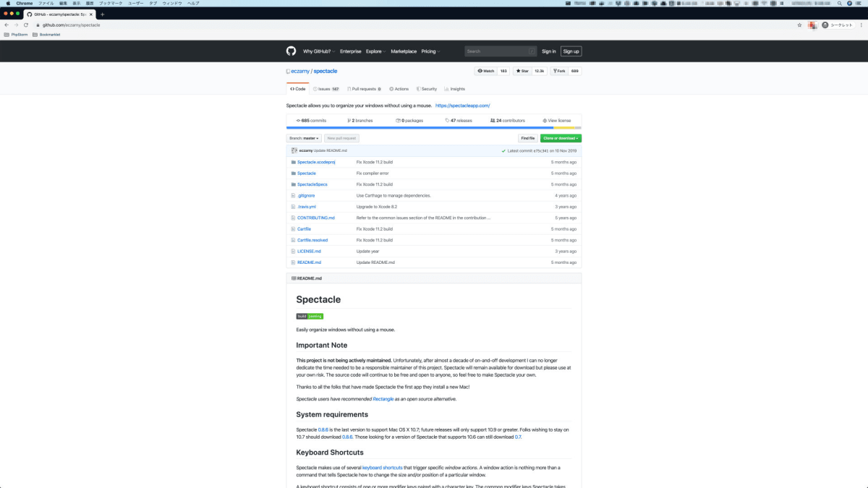Click the yellow segment of language bar
The image size is (868, 488).
click(564, 127)
